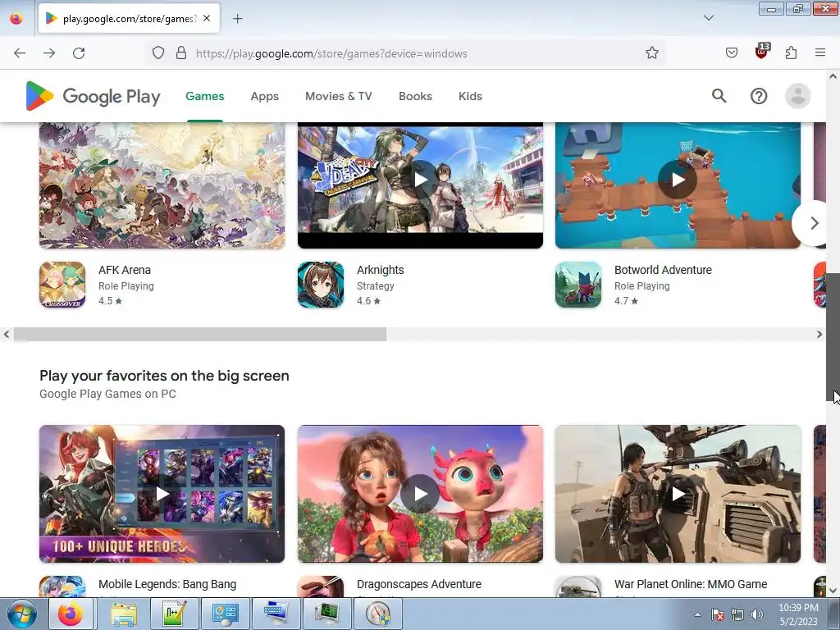Focus the browser address bar URL
The height and width of the screenshot is (630, 840).
331,53
